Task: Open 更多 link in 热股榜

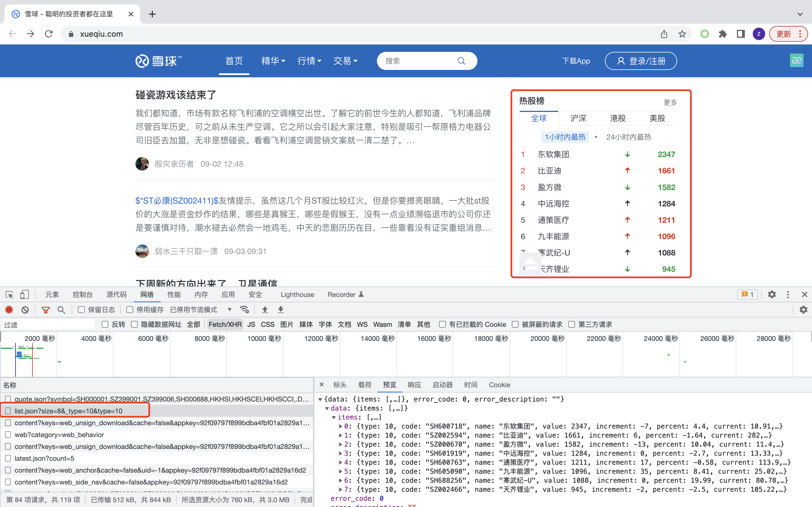Action: click(670, 102)
